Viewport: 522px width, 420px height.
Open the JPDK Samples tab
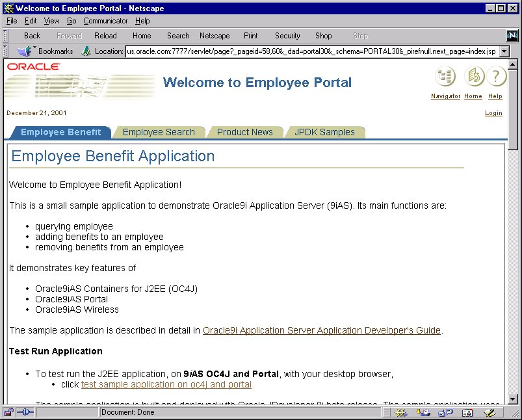pyautogui.click(x=325, y=132)
